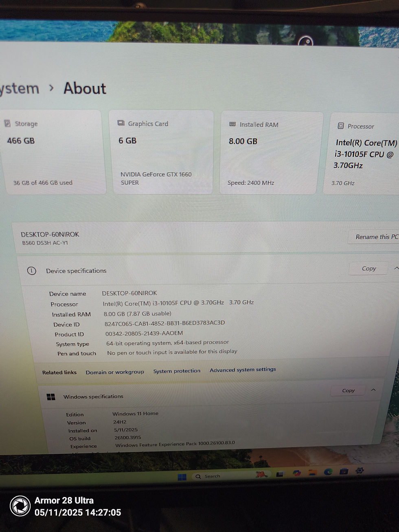
Task: Launch Copilot from the taskbar
Action: 296,473
